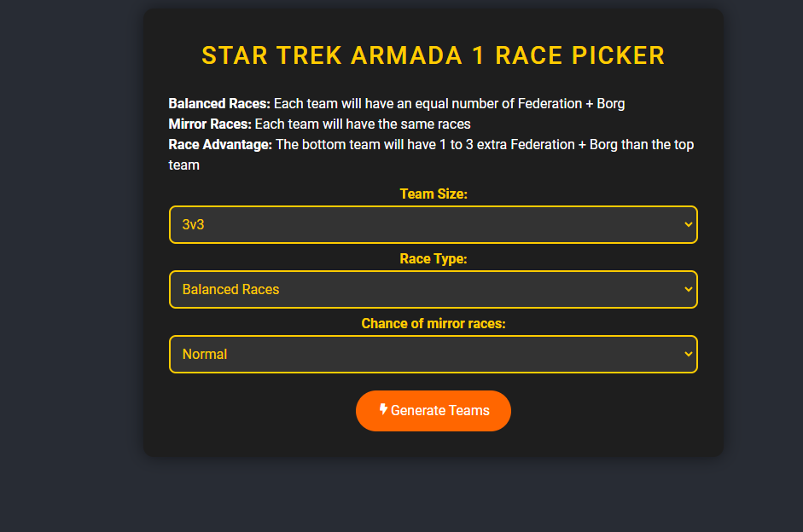Click the lightning bolt icon on Generate Teams
Viewport: 803px width, 532px height.
(383, 409)
